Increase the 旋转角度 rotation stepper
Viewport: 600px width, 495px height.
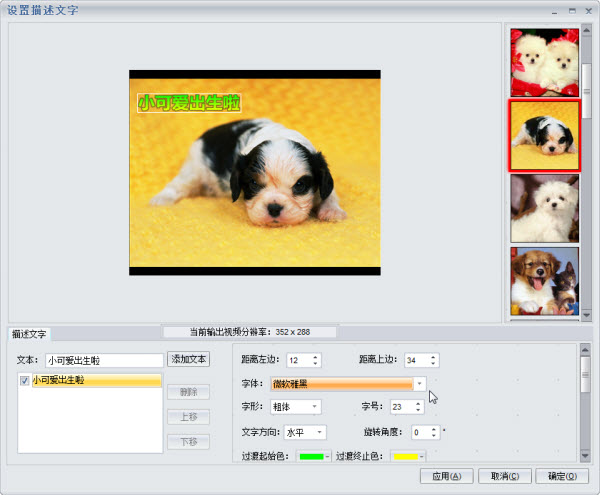(x=434, y=429)
